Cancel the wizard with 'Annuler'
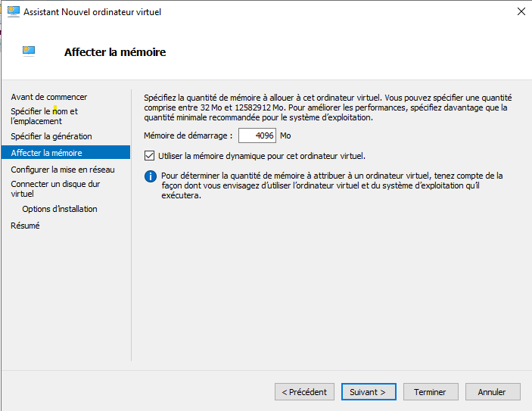The height and width of the screenshot is (411, 532). pyautogui.click(x=492, y=392)
